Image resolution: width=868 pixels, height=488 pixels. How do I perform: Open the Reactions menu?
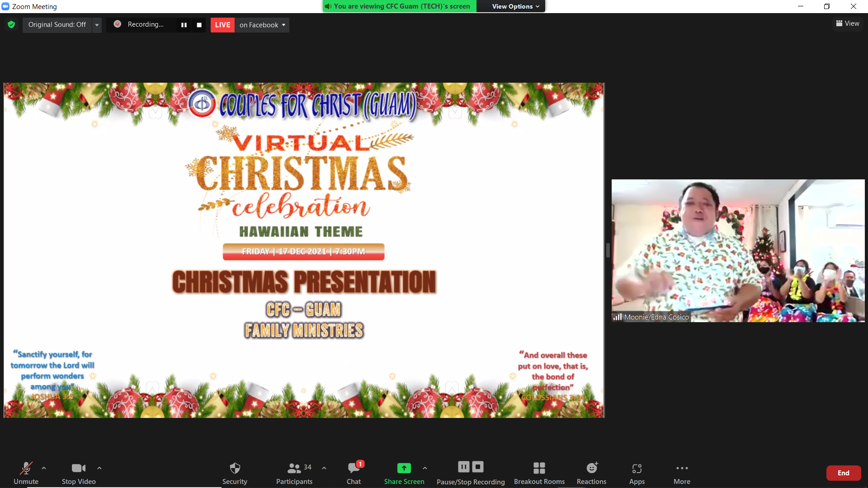[x=591, y=473]
